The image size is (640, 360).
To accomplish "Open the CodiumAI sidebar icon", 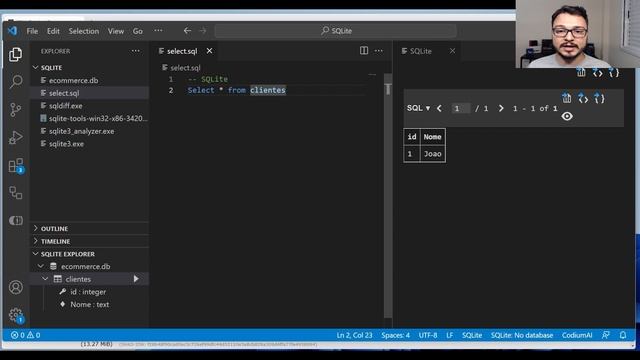I will point(16,220).
